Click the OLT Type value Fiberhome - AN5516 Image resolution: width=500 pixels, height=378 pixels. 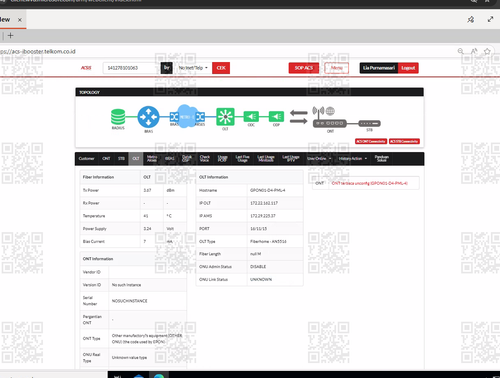(268, 241)
